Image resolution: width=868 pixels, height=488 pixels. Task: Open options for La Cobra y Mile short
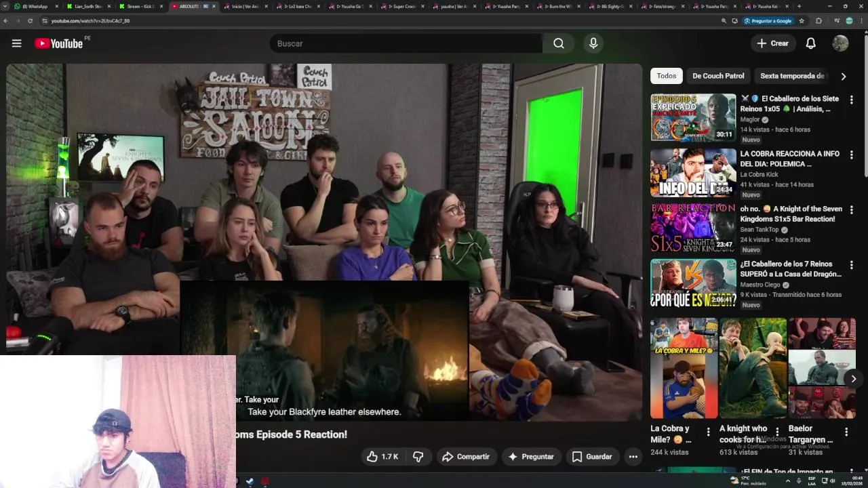tap(709, 432)
